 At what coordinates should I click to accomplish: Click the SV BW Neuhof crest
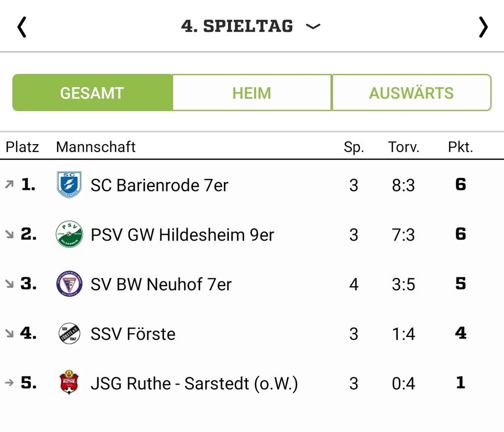pos(69,284)
